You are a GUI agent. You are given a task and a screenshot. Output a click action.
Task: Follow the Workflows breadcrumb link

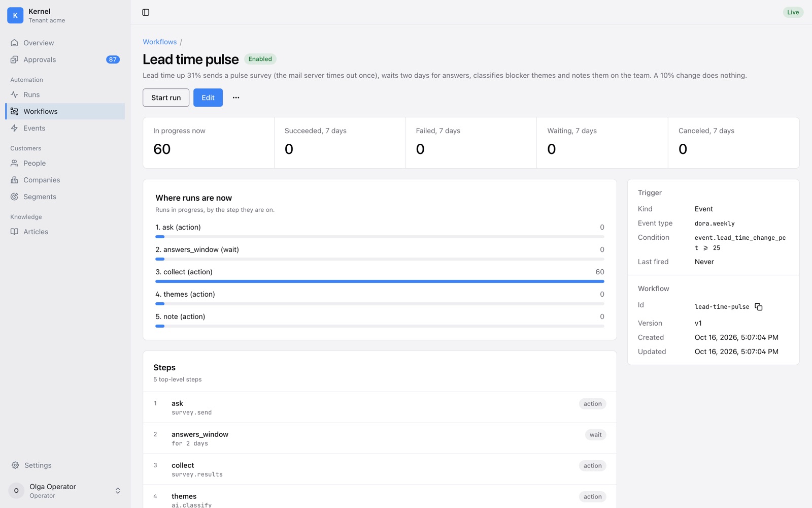pyautogui.click(x=160, y=42)
